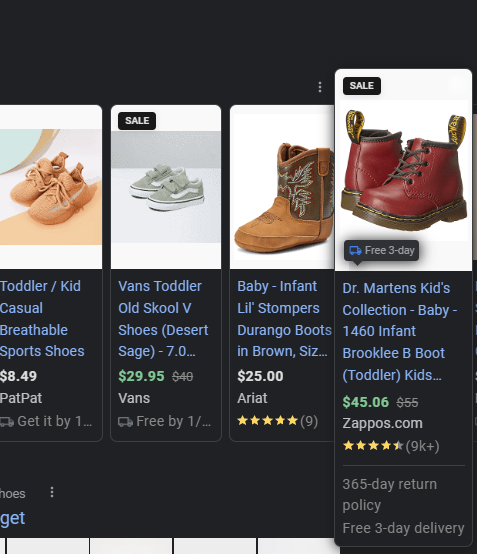
Task: Click the SALE badge on Dr. Martens card
Action: 362,86
